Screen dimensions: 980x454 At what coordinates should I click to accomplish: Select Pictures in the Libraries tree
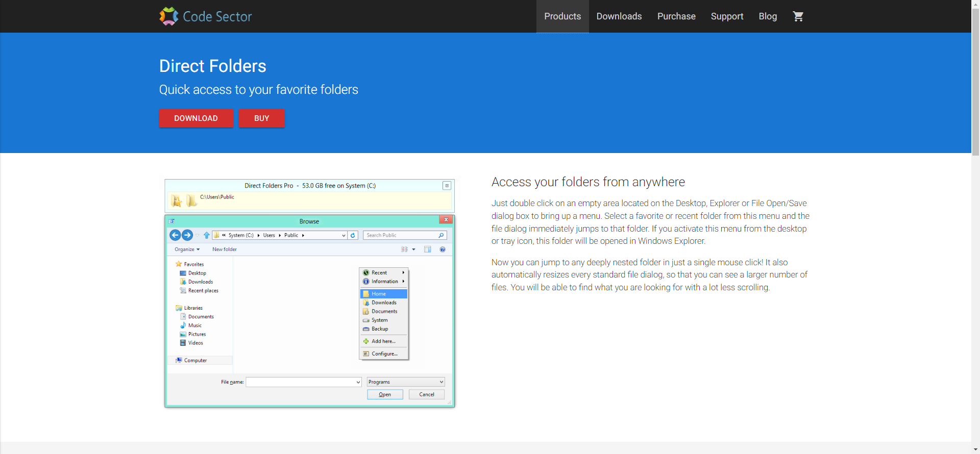[x=193, y=334]
